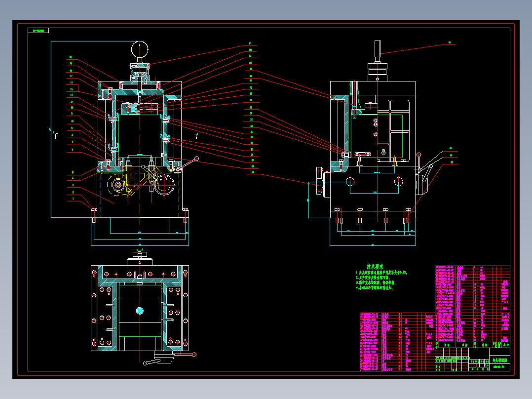
Task: Select the large white bore circle in front base
Action: pyautogui.click(x=164, y=185)
